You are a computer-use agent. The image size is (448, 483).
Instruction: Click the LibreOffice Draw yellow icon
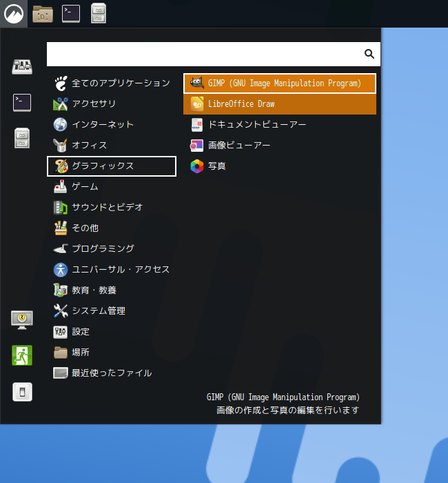pyautogui.click(x=197, y=103)
